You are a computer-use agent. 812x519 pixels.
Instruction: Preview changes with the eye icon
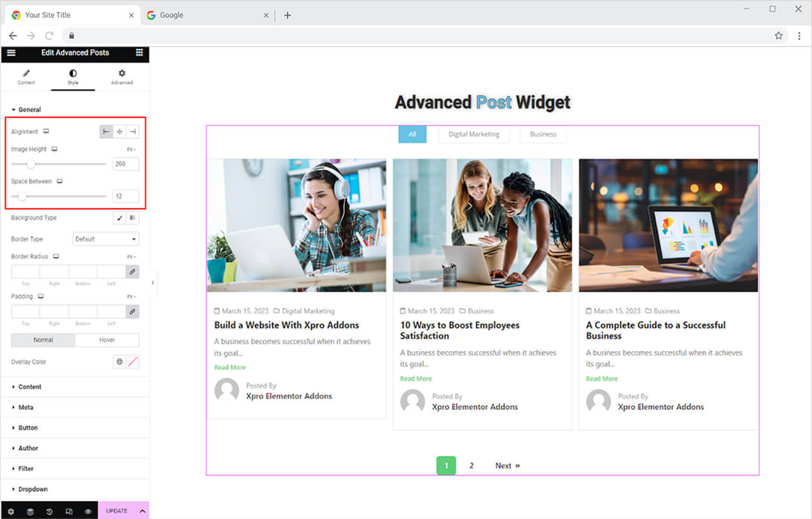tap(88, 511)
